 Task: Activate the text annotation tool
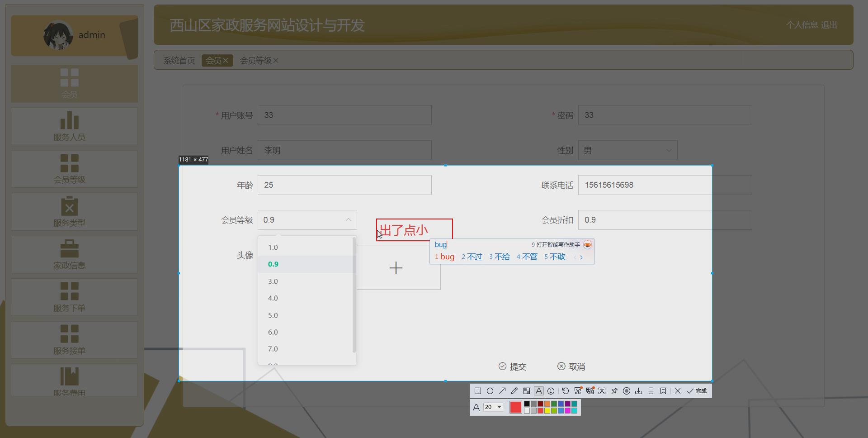click(x=538, y=391)
